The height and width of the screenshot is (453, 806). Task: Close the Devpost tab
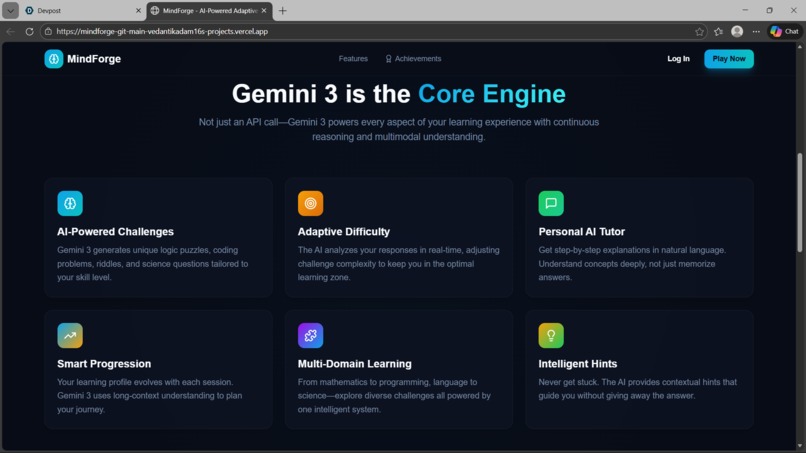pos(138,10)
